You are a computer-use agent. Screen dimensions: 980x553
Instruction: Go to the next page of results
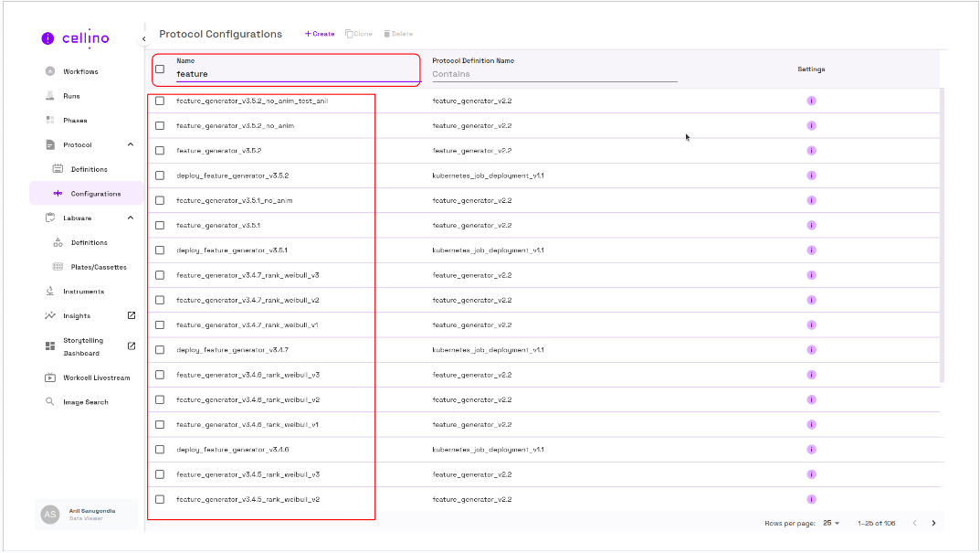(933, 523)
